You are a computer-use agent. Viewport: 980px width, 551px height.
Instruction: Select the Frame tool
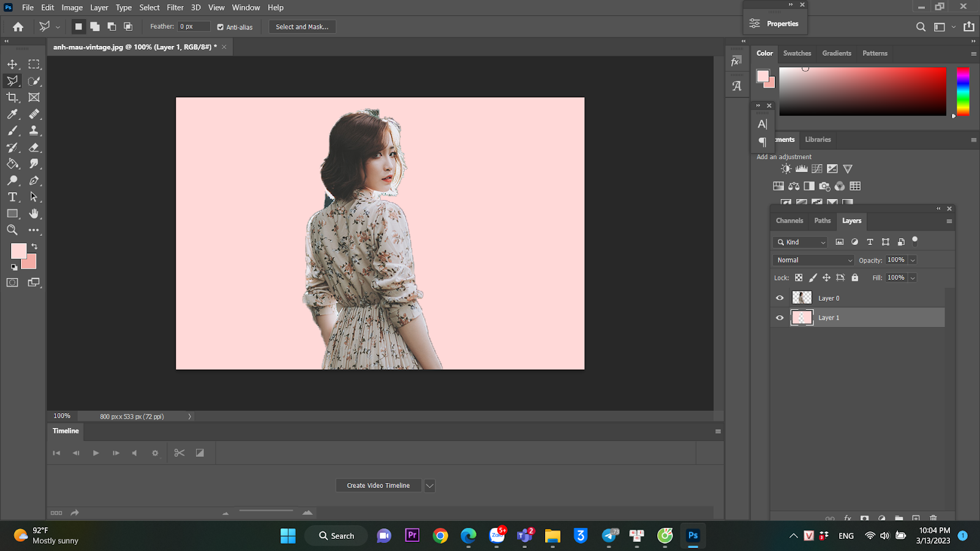[x=34, y=97]
